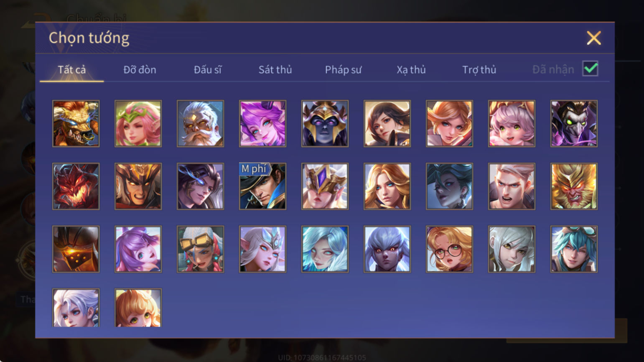Viewport: 644px width, 362px height.
Task: Select the blonde girl with round glasses
Action: pyautogui.click(x=449, y=249)
